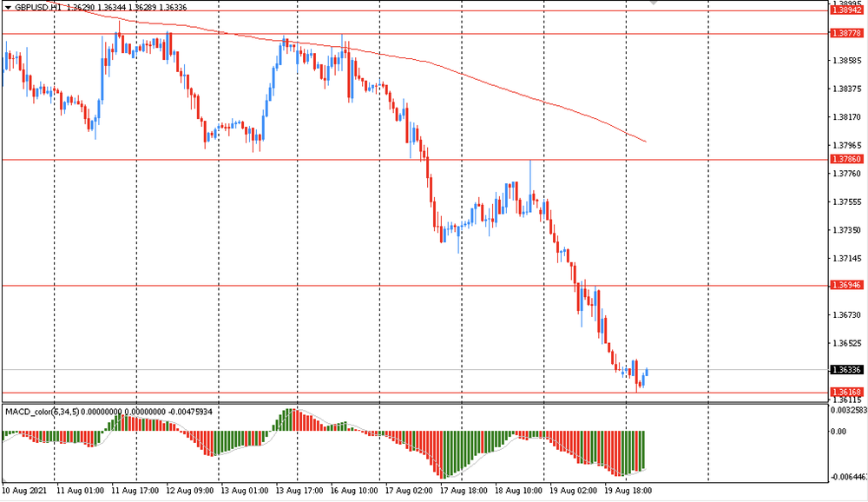Click the 19 Aug 18:00 time label
The width and height of the screenshot is (868, 502).
click(628, 491)
